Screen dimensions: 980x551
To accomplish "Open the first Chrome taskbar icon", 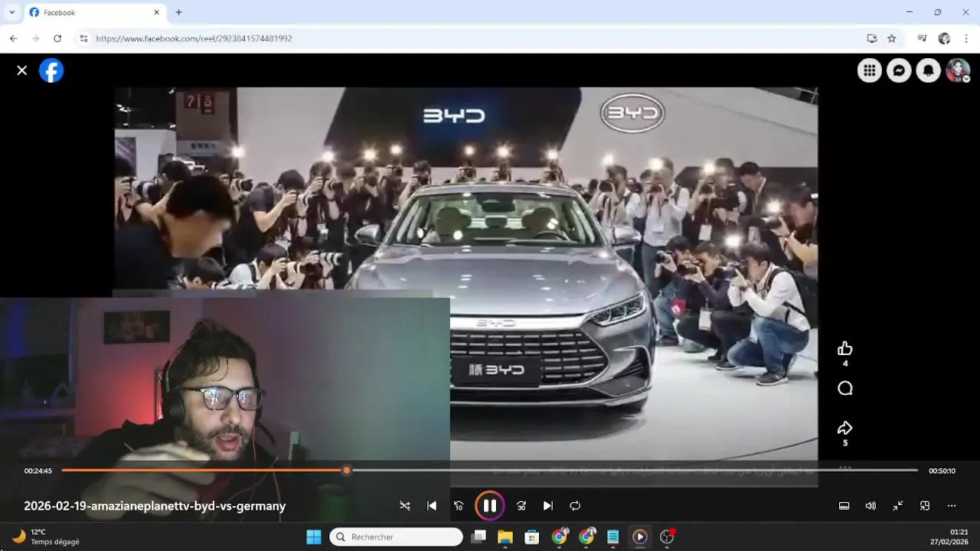I will point(560,537).
